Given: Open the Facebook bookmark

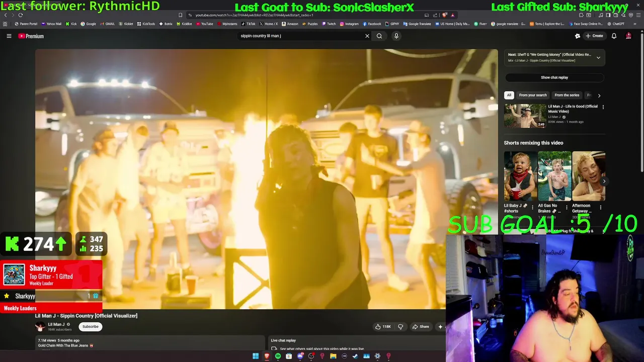Looking at the screenshot, I should point(372,24).
